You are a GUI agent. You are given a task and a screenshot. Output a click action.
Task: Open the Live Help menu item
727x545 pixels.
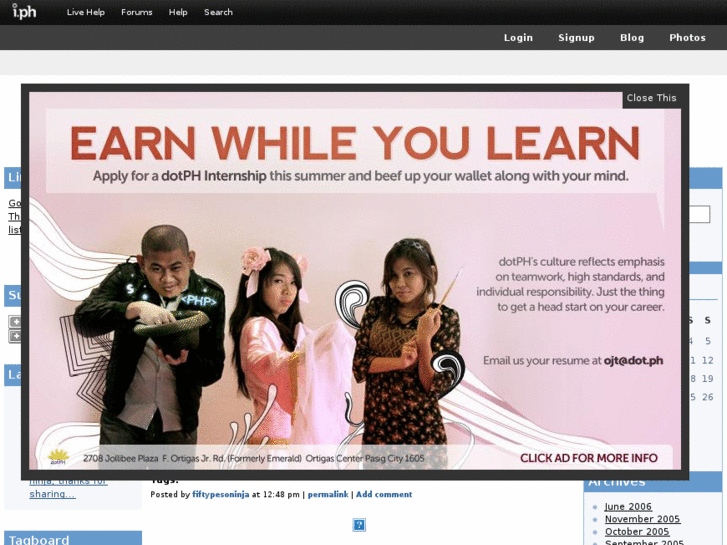pyautogui.click(x=86, y=12)
